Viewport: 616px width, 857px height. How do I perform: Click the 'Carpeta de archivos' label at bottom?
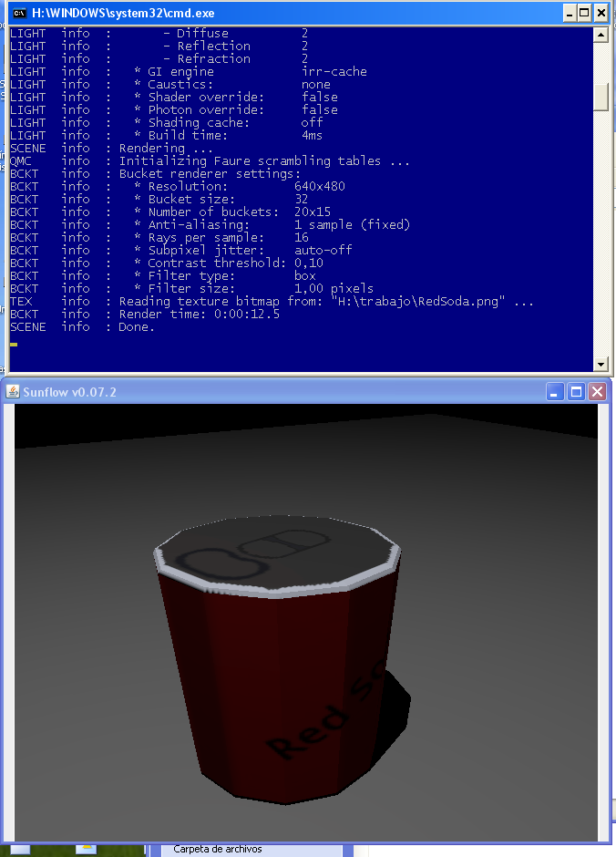(218, 850)
